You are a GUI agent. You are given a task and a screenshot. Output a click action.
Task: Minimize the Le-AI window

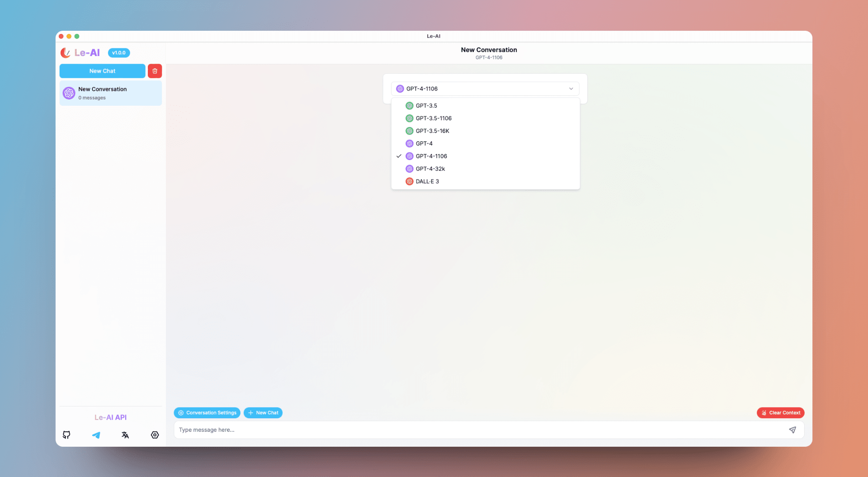[x=69, y=36]
